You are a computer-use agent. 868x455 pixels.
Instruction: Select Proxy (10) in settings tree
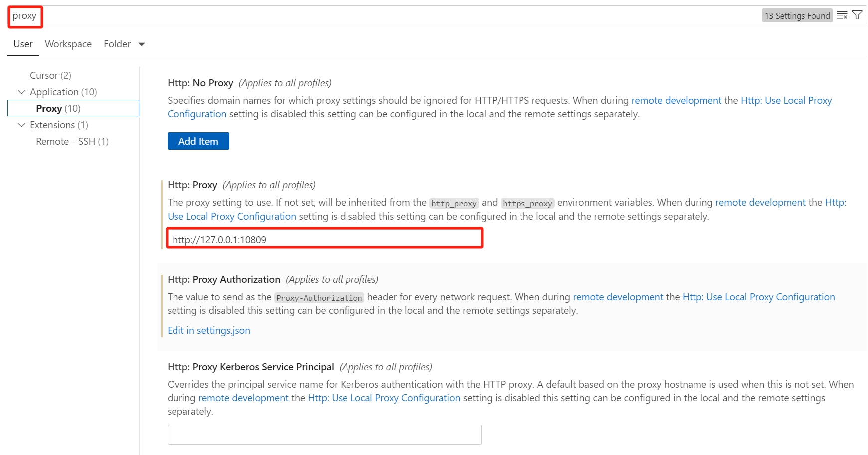(58, 108)
